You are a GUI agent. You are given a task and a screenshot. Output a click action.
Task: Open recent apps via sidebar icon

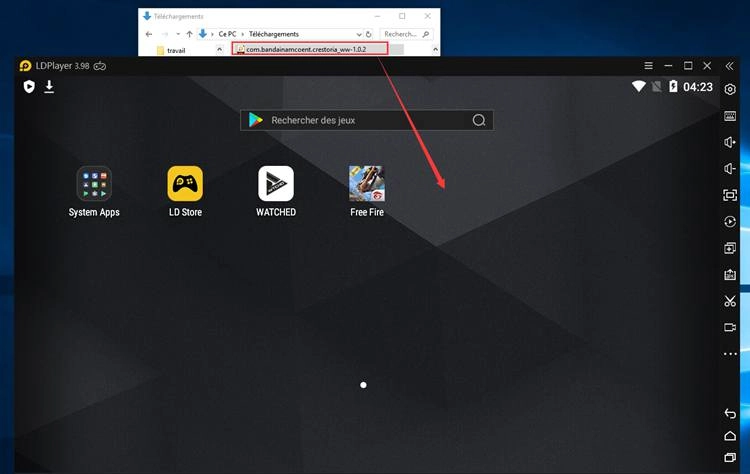[x=730, y=458]
